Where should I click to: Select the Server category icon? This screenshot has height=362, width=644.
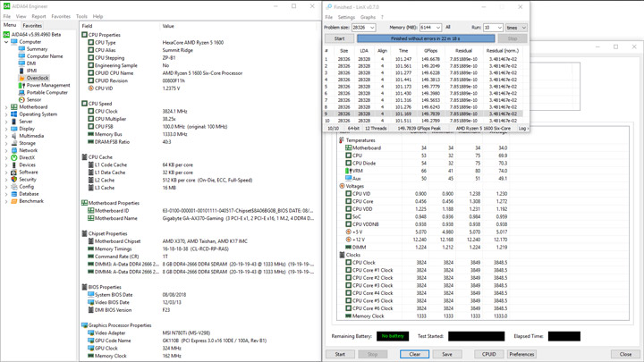click(14, 122)
